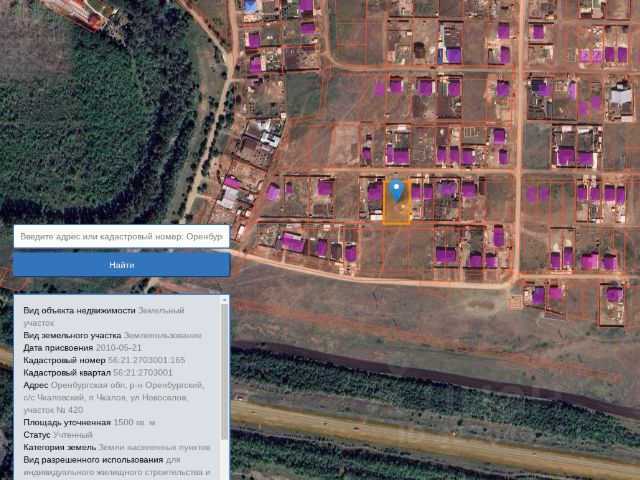Viewport: 640px width, 480px height.
Task: Click the 'Дата присвоения' label
Action: (58, 348)
